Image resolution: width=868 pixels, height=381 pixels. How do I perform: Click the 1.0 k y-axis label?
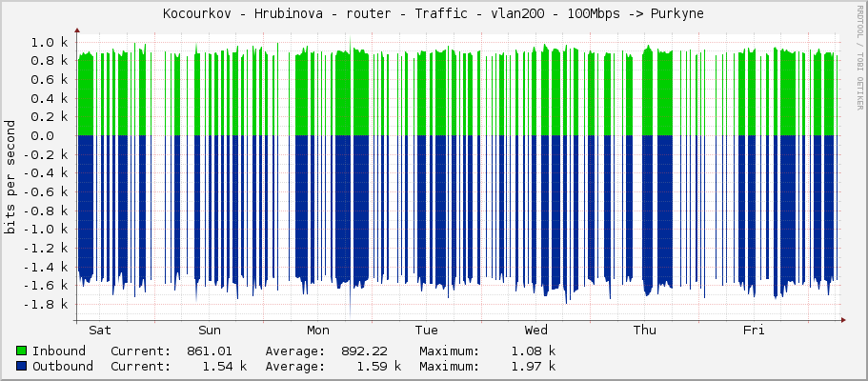pyautogui.click(x=50, y=42)
